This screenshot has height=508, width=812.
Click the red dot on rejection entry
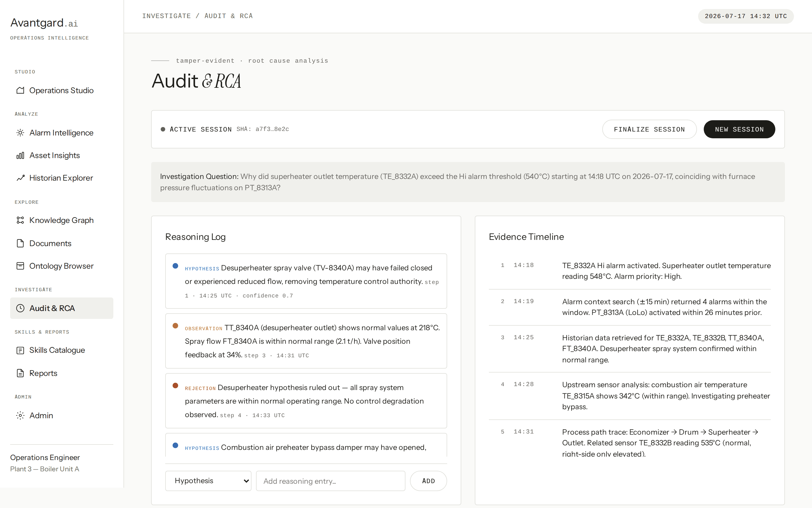175,385
